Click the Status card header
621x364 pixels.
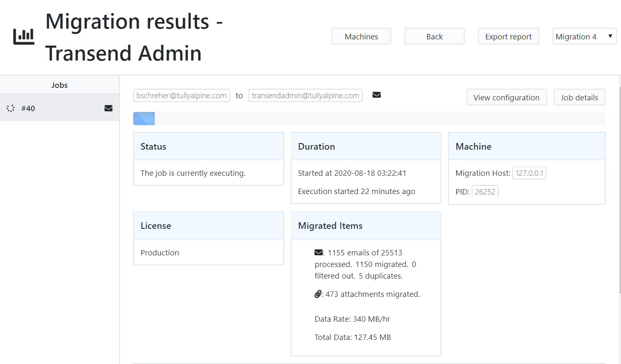(209, 146)
